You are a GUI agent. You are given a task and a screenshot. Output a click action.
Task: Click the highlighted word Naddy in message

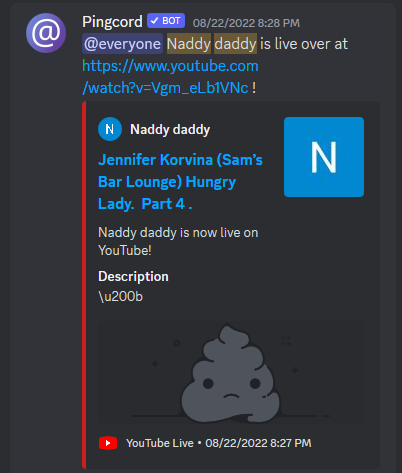pos(189,44)
